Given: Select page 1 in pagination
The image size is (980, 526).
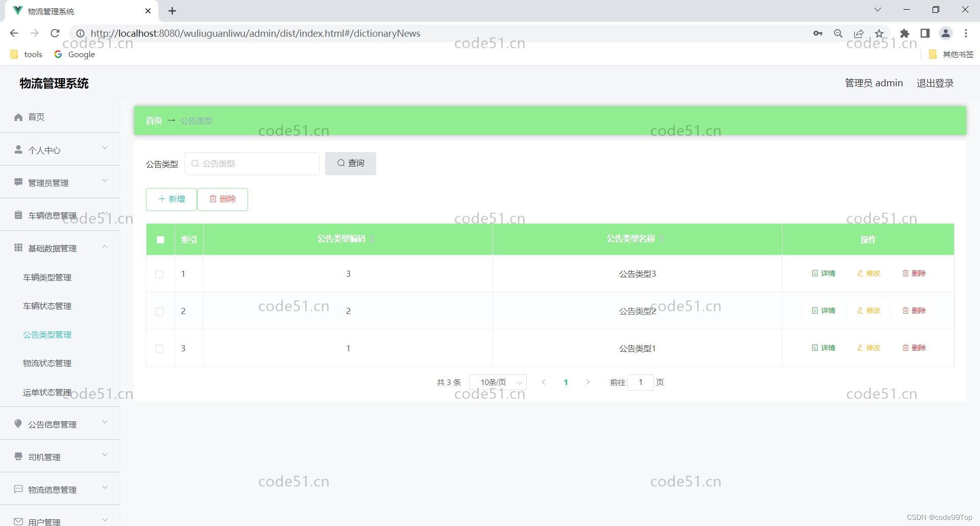Looking at the screenshot, I should coord(566,382).
